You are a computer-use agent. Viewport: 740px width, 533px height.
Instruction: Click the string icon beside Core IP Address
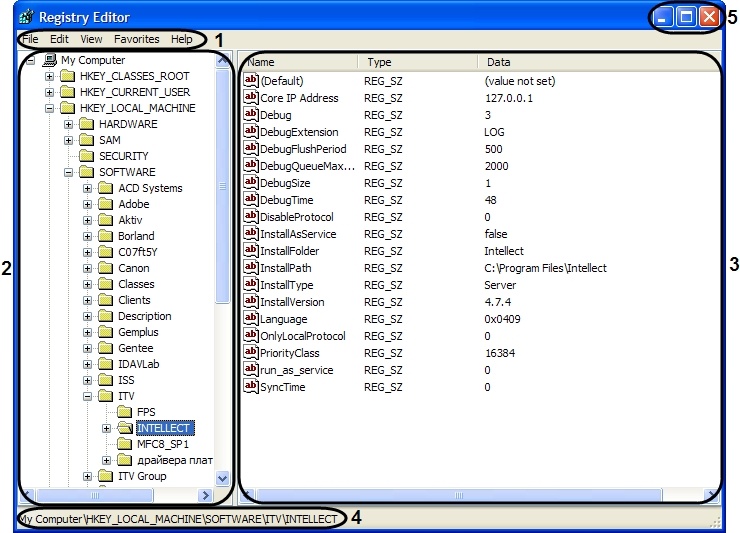coord(251,97)
